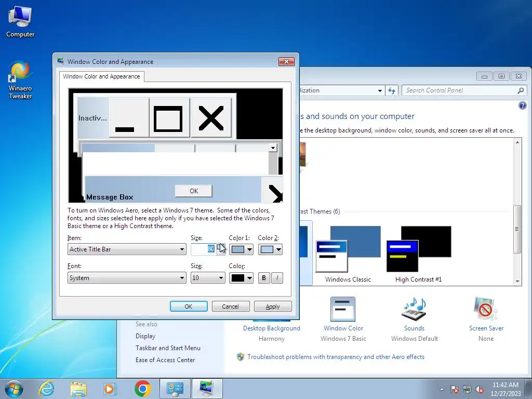Screen dimensions: 532x399
Task: Open the Window Color icon
Action: click(343, 309)
